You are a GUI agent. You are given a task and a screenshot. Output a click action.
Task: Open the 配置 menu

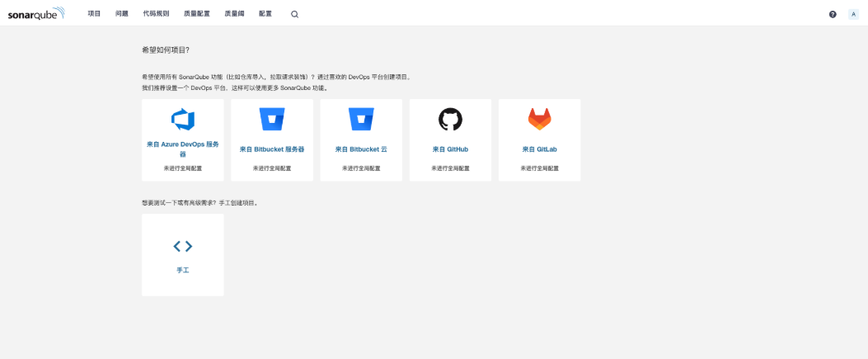265,14
